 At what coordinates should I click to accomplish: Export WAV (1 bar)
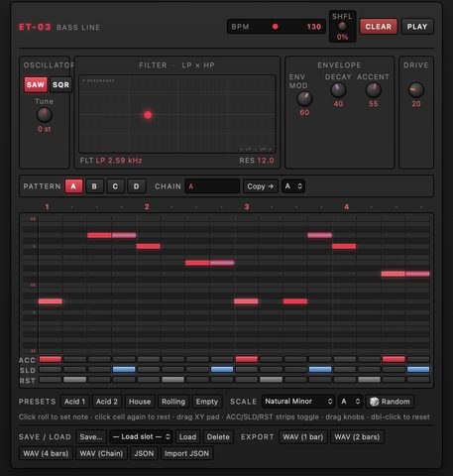pos(303,437)
